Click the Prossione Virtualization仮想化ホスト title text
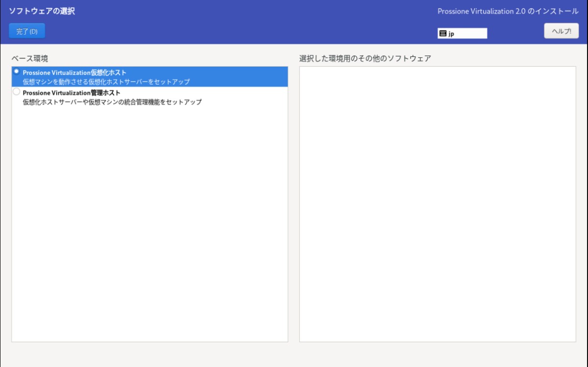Image resolution: width=588 pixels, height=367 pixels. pyautogui.click(x=74, y=73)
